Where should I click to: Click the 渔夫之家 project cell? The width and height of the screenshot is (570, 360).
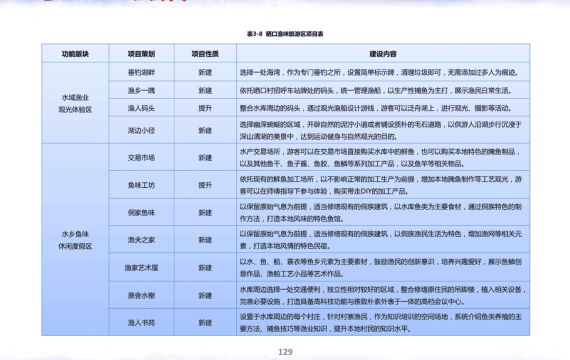coord(141,240)
